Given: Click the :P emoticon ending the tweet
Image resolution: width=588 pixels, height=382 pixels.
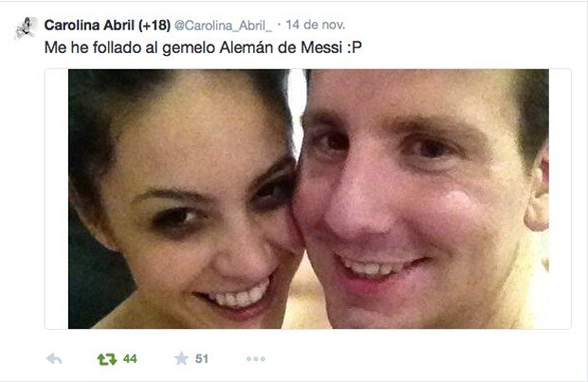Looking at the screenshot, I should coord(354,47).
